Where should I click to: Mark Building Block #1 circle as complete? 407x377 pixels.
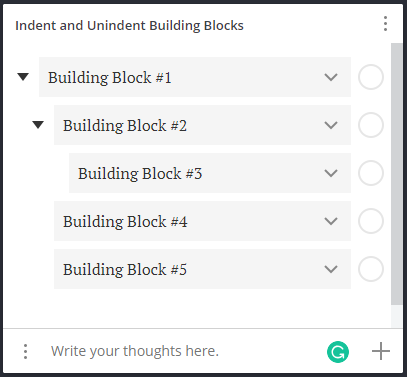371,77
